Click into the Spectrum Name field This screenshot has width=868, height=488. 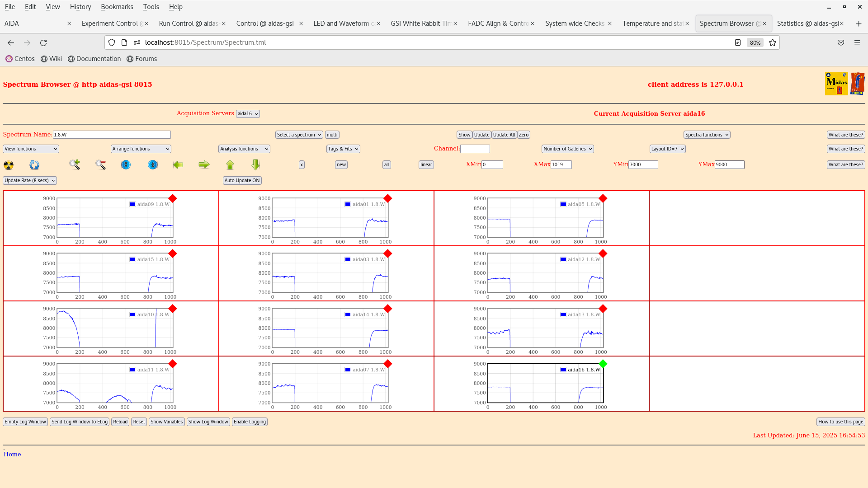pyautogui.click(x=112, y=135)
